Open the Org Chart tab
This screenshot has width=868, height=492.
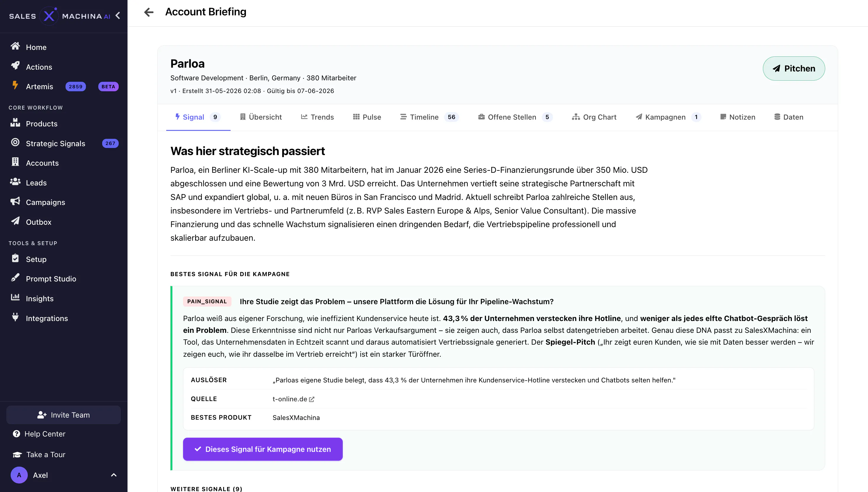594,117
